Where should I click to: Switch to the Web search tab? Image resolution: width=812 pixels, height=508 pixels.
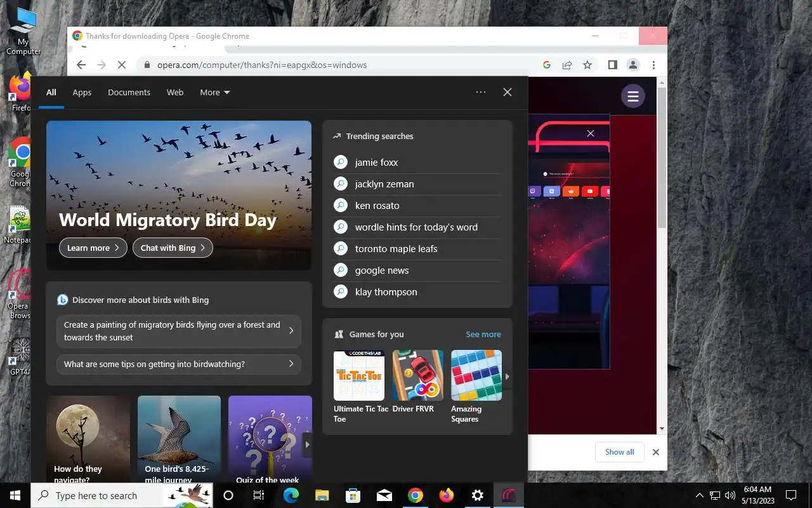coord(175,93)
